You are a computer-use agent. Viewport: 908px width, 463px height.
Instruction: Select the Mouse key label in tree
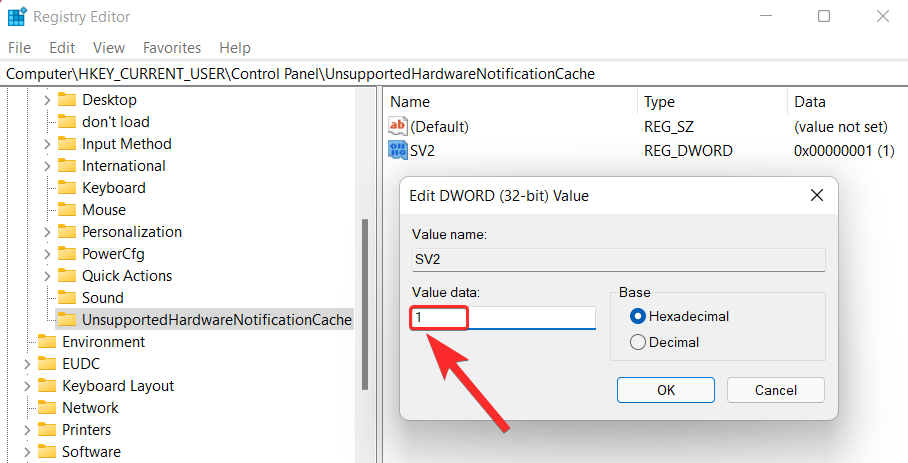(x=104, y=210)
